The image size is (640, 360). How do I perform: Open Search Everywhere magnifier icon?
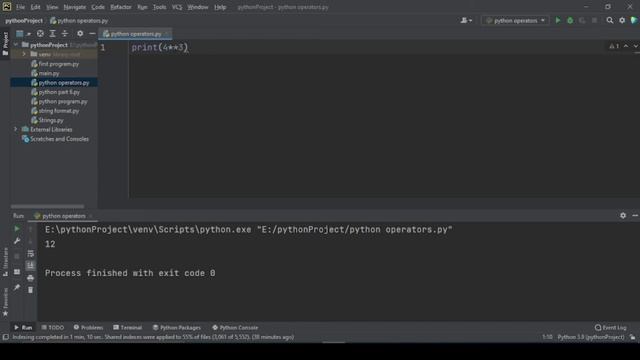610,20
